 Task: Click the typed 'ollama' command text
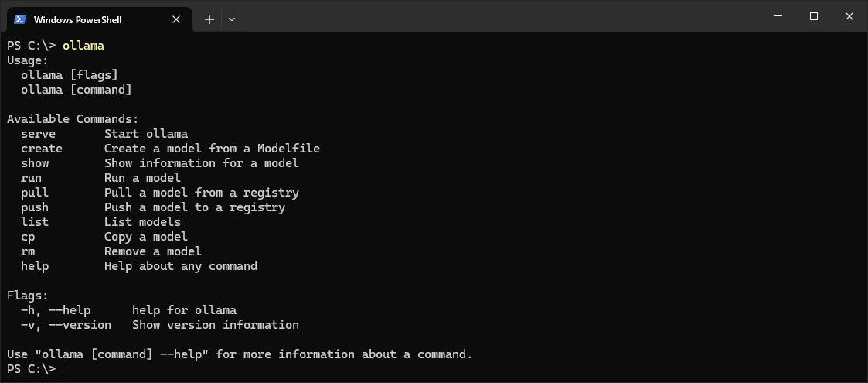point(83,46)
